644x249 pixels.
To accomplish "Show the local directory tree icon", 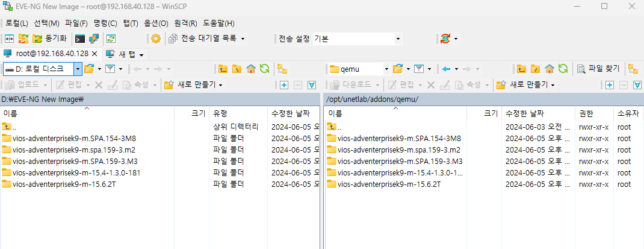I will [282, 69].
